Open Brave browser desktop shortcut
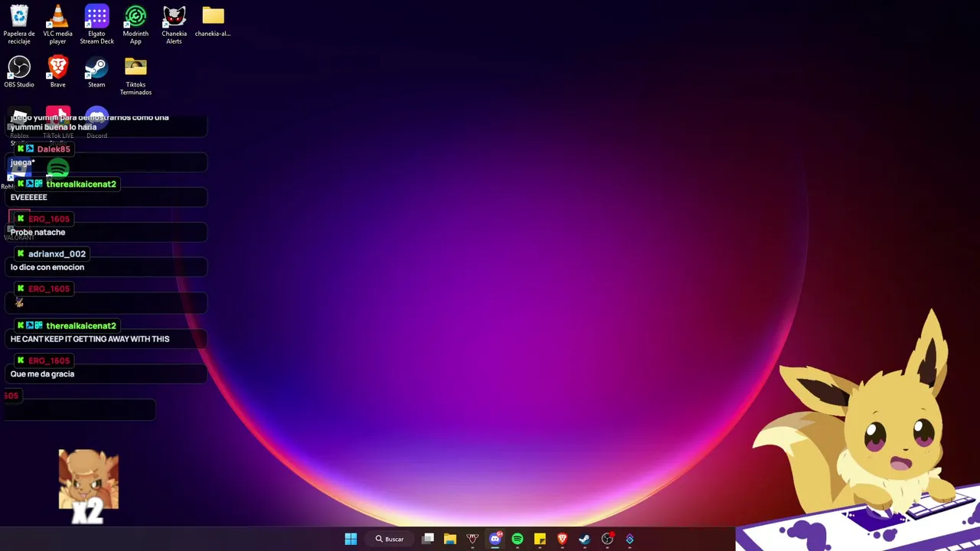 (x=57, y=72)
